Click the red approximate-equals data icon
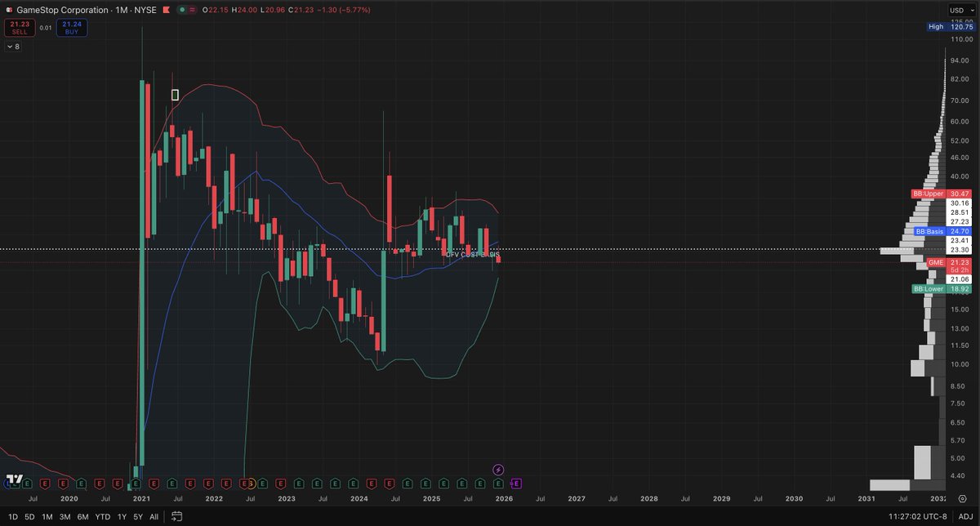The width and height of the screenshot is (980, 526). pos(191,10)
